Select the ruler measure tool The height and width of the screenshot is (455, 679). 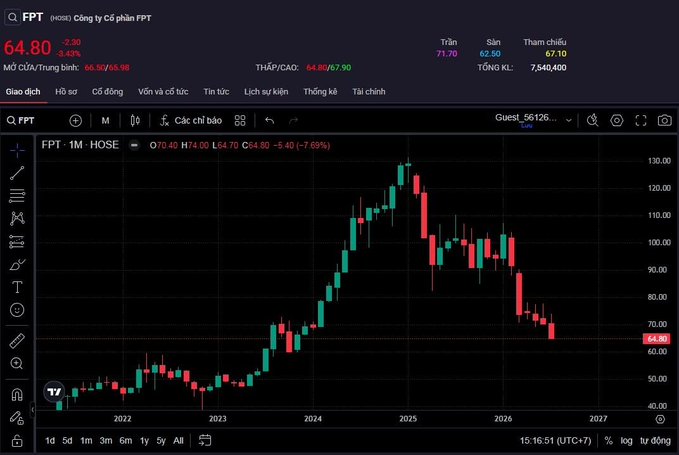coord(17,341)
